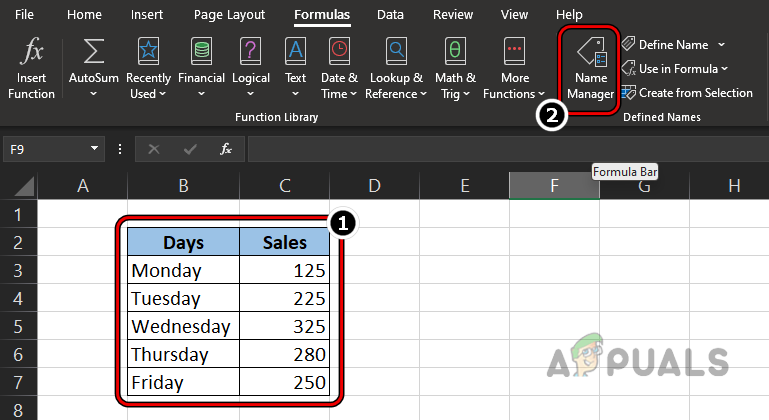This screenshot has width=769, height=420.
Task: Open Math & Trig functions icon
Action: [x=455, y=50]
